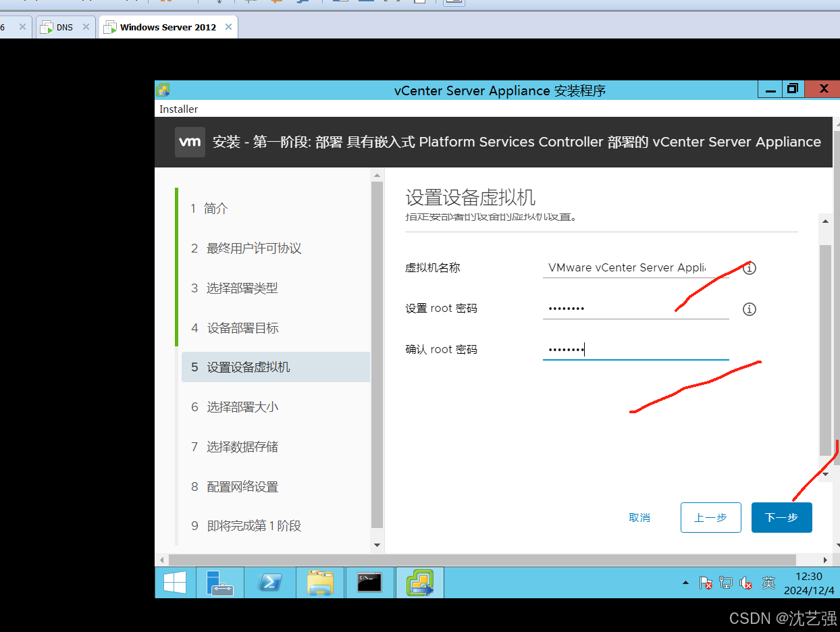Click the vCenter installer taskbar icon

[x=419, y=583]
